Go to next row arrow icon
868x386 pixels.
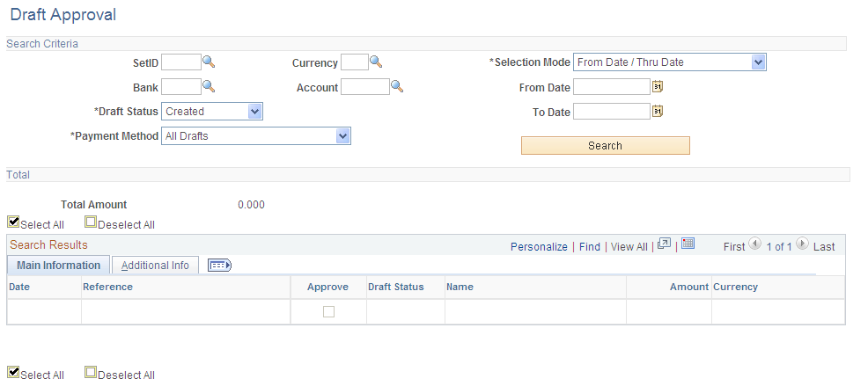click(802, 244)
